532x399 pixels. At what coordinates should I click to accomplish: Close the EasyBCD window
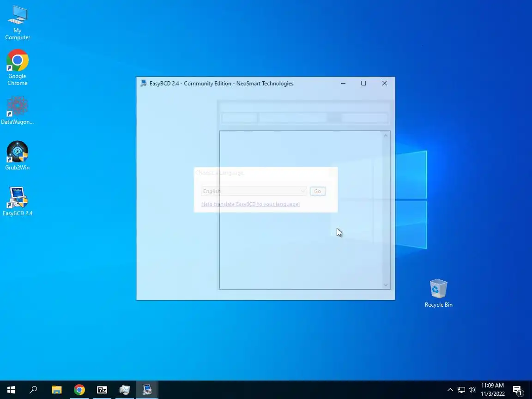point(384,83)
